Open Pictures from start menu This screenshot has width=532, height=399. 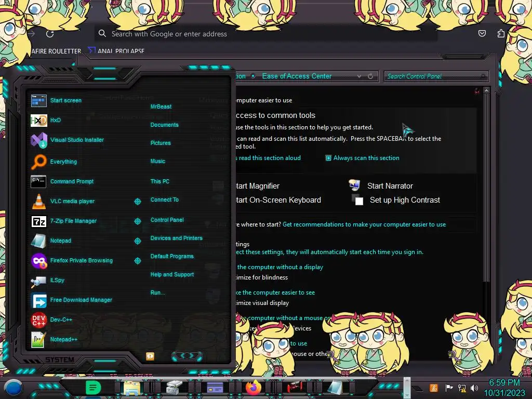tap(161, 143)
